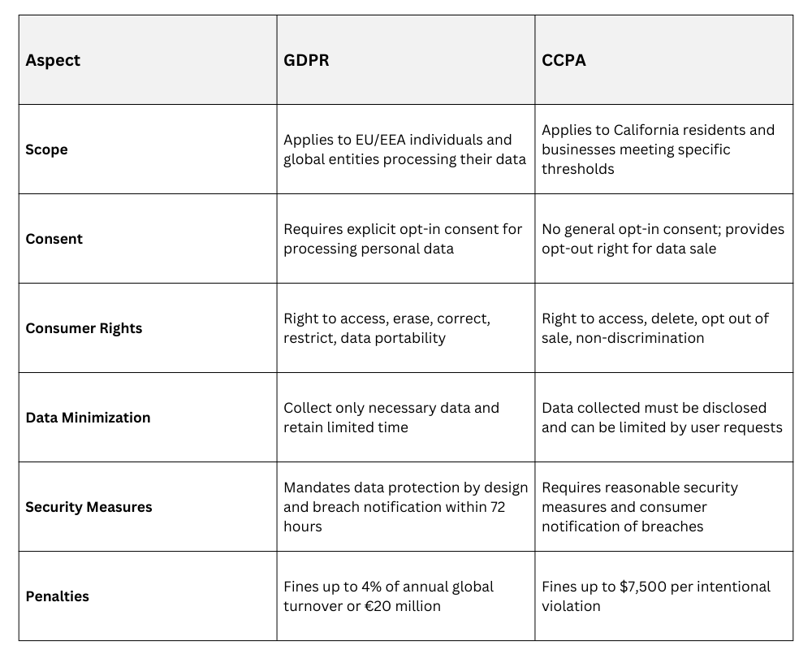Select the GDPR data portability rights cell
This screenshot has height=650, width=812.
click(x=387, y=328)
